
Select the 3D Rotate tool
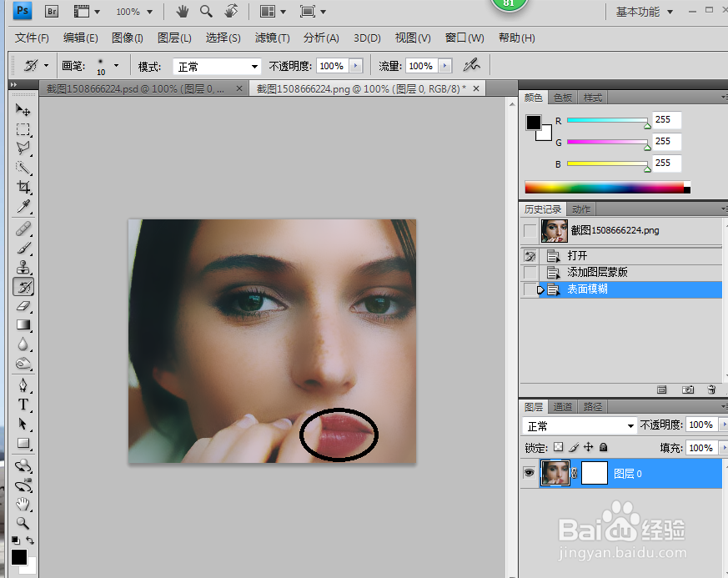pyautogui.click(x=23, y=465)
